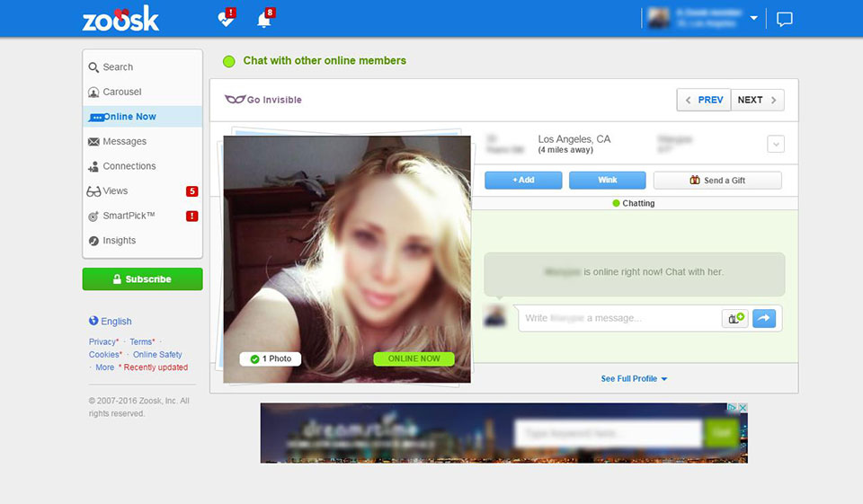The width and height of the screenshot is (863, 504).
Task: Open profile options dropdown chevron
Action: pos(776,144)
